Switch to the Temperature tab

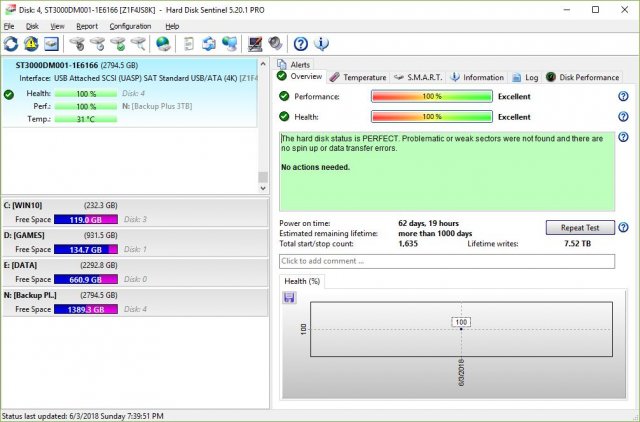tap(358, 77)
